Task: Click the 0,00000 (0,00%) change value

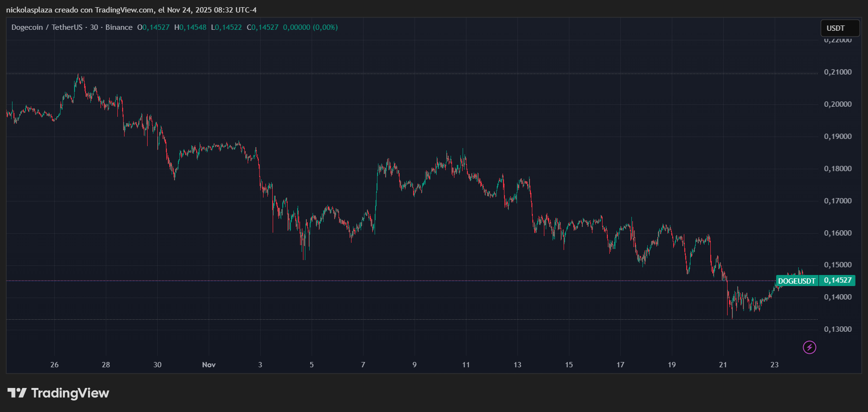Action: 310,27
